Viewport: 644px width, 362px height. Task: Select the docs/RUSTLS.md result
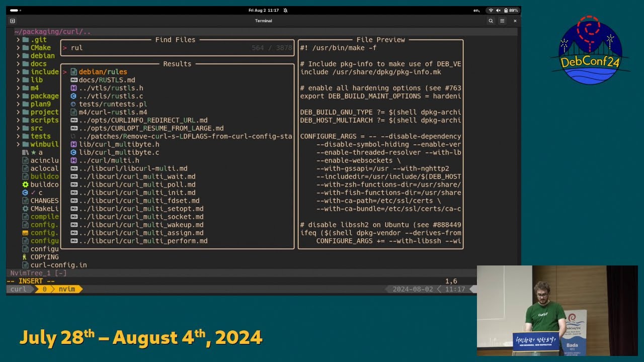coord(107,80)
